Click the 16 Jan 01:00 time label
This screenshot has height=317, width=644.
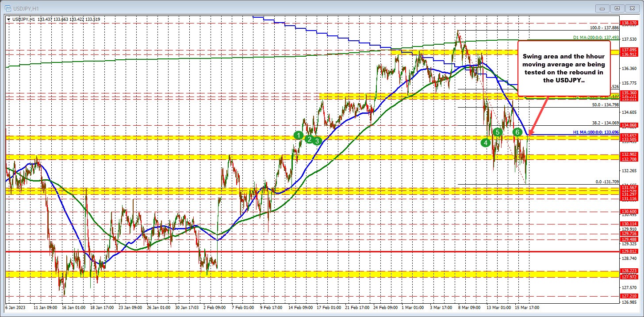(73, 307)
